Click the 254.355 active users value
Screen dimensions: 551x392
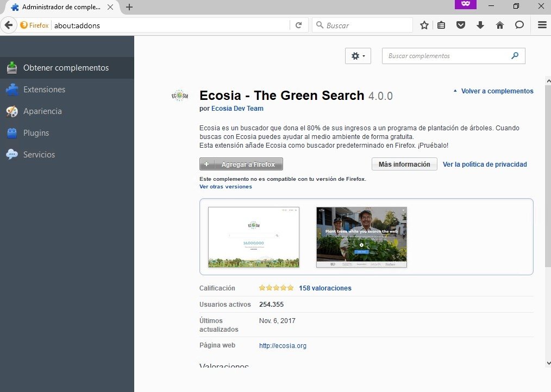tap(271, 305)
